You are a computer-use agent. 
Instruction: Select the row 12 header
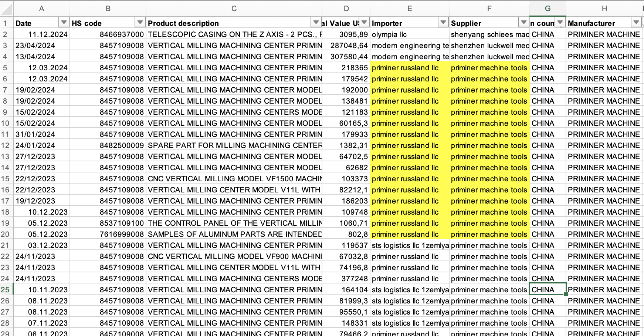(x=6, y=145)
